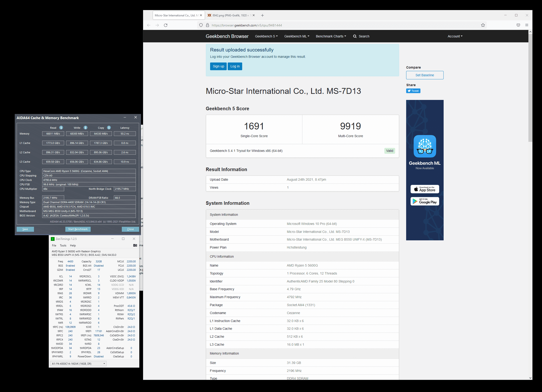This screenshot has height=392, width=542.
Task: Click the Copy info icon in AIDA64
Action: pyautogui.click(x=109, y=128)
